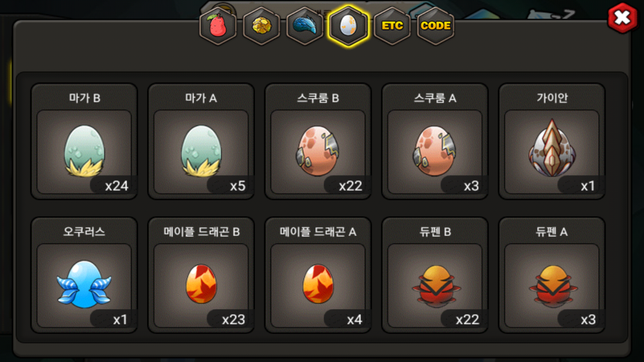Open the red fruit food tab
Image resolution: width=644 pixels, height=362 pixels.
218,26
